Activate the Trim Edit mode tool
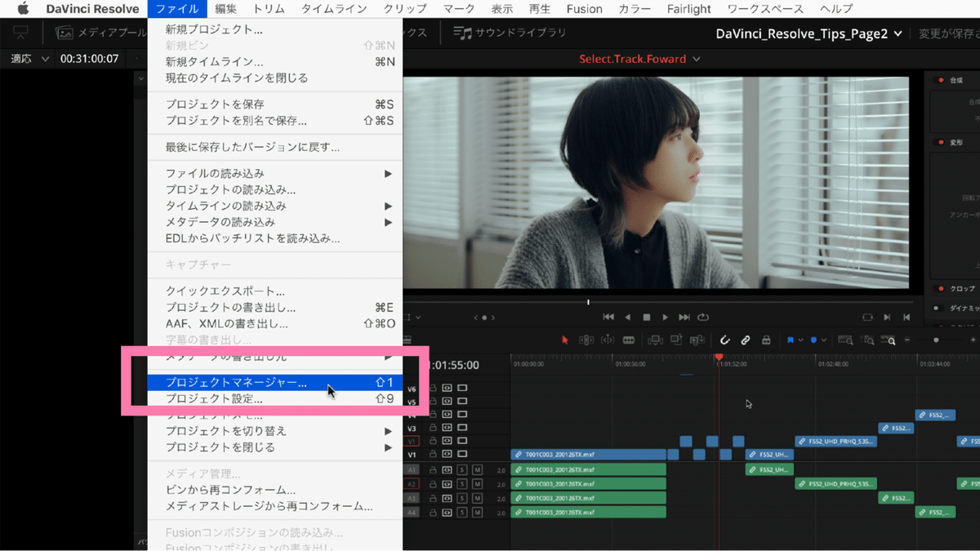Viewport: 980px width, 551px height. pyautogui.click(x=586, y=340)
